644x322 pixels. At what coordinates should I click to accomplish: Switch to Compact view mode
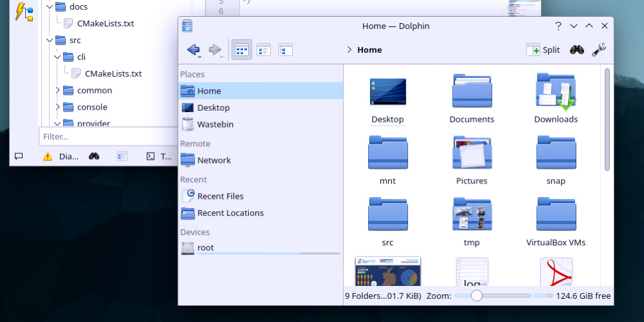(x=263, y=50)
